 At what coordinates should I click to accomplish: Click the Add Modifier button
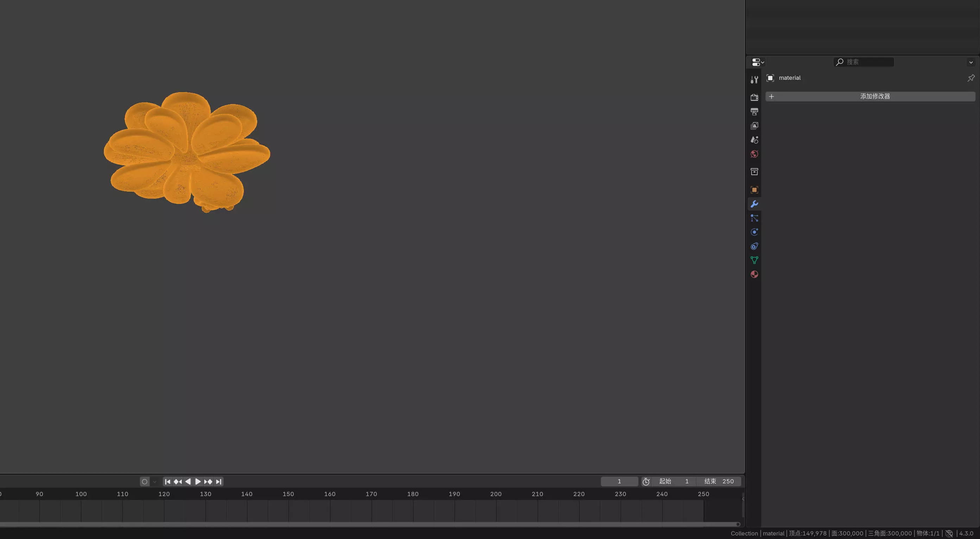[x=870, y=97]
